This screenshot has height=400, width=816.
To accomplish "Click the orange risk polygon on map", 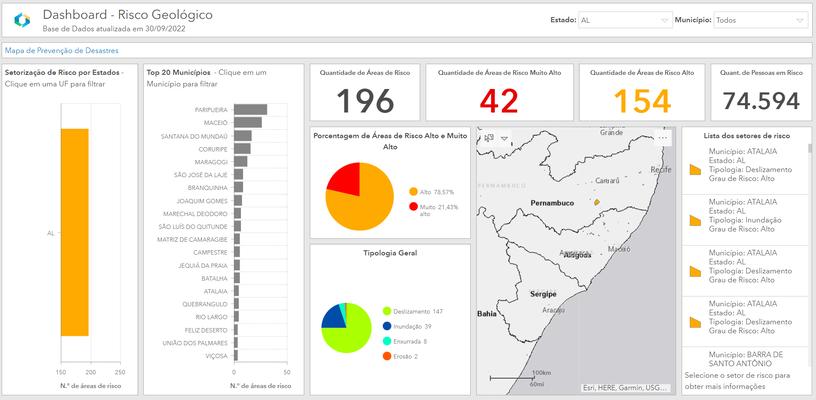I will click(596, 201).
